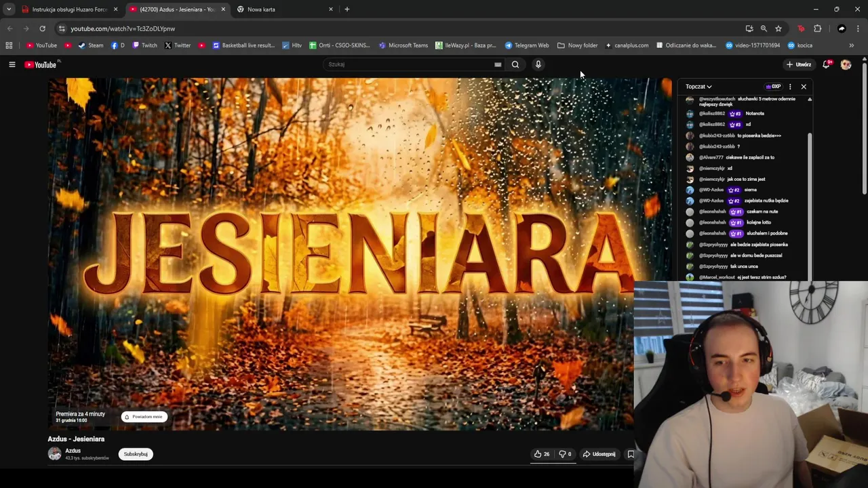
Task: Dislike the video with thumbs down
Action: [565, 454]
